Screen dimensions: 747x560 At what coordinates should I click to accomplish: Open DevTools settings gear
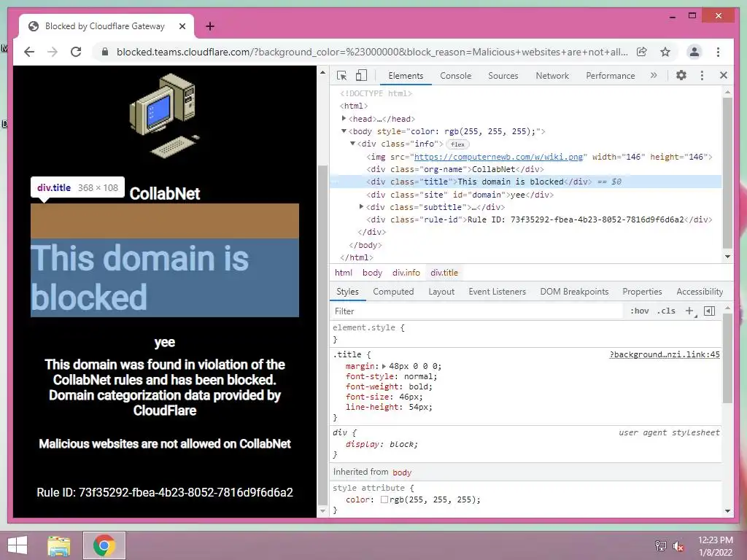click(681, 75)
